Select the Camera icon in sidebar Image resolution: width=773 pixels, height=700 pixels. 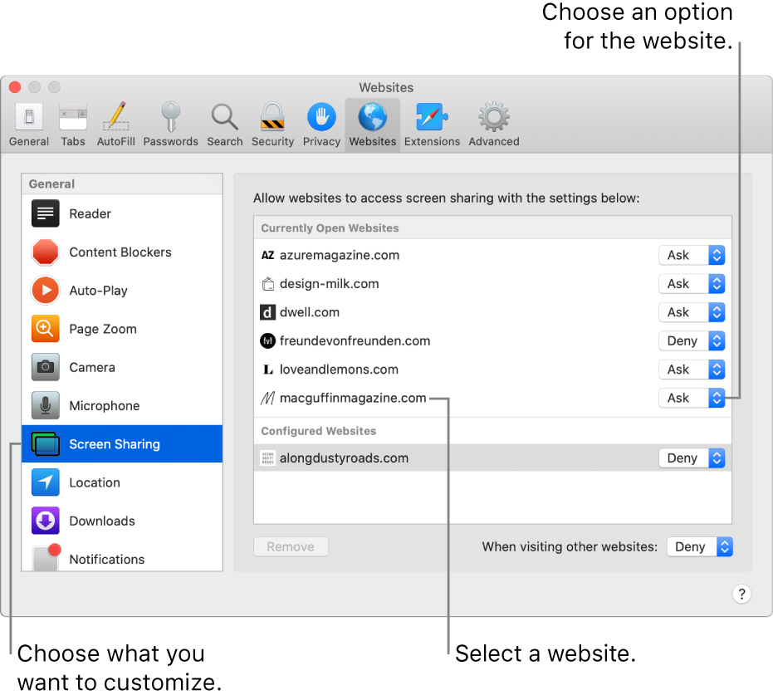tap(46, 367)
